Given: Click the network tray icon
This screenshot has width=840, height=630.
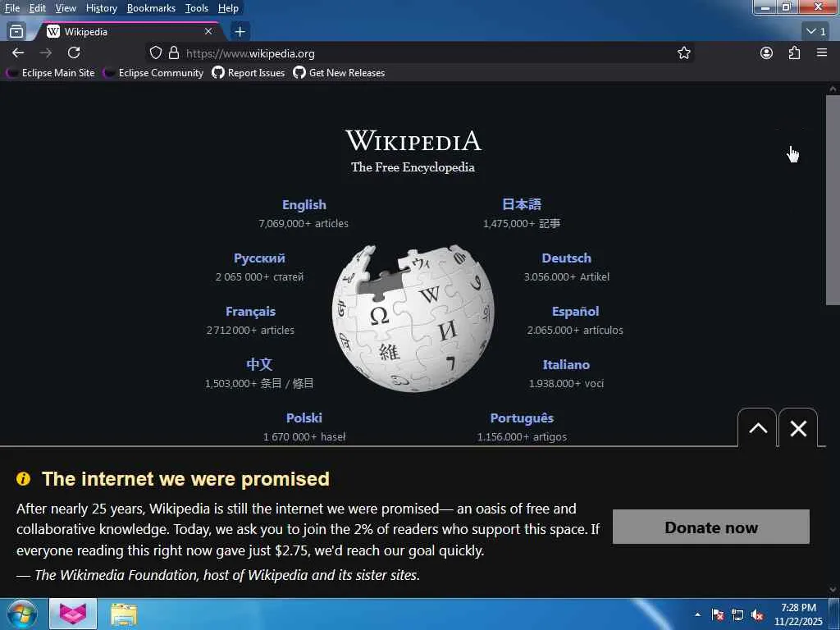Looking at the screenshot, I should [737, 614].
